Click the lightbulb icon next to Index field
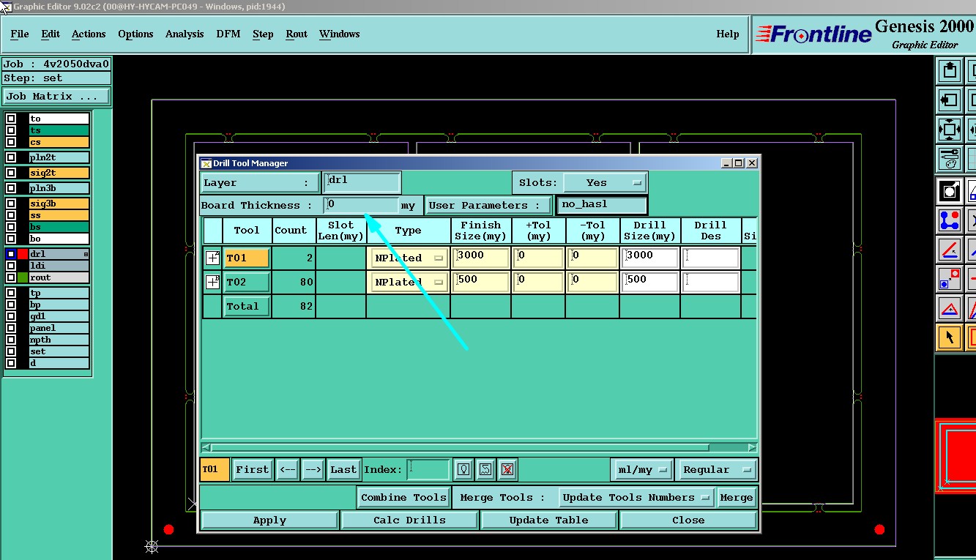This screenshot has height=560, width=976. click(x=463, y=469)
